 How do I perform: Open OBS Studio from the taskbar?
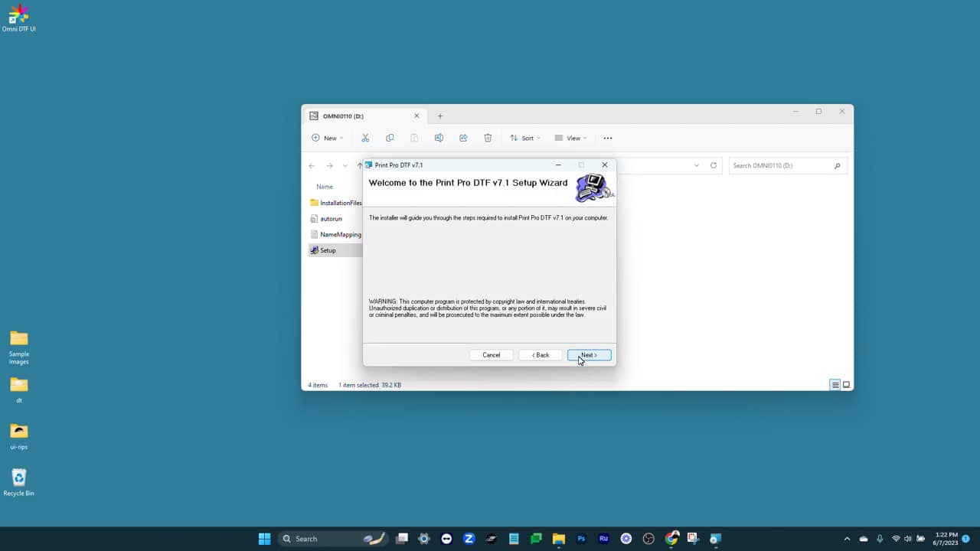click(648, 539)
